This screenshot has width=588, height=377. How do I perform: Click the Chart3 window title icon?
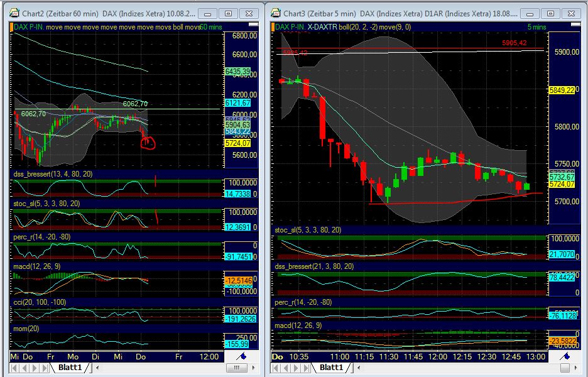tap(276, 13)
